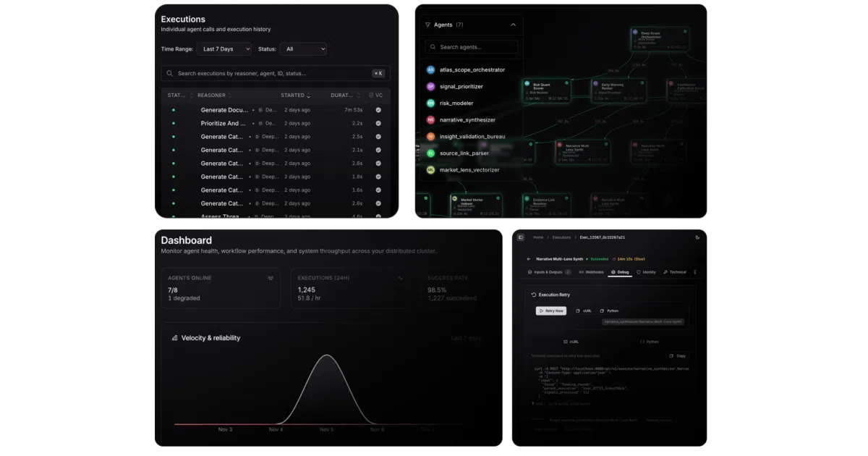Go back using arrow beside Narrative Multi-Lens Synth
Viewport: 868px width, 456px height.
[529, 258]
